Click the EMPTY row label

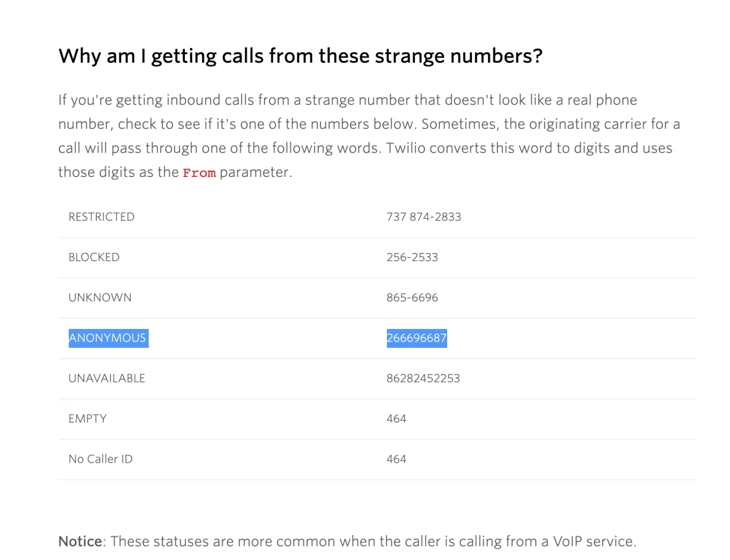coord(88,419)
